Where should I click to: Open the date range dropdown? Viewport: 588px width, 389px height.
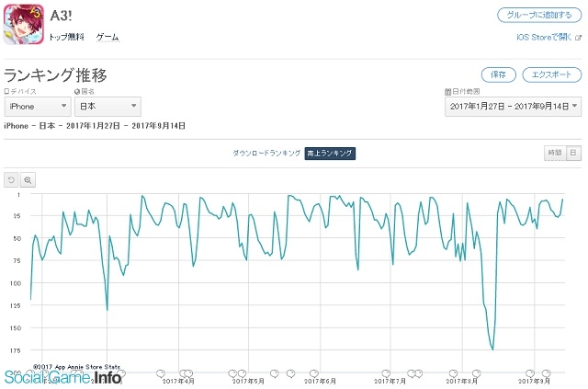tap(513, 107)
